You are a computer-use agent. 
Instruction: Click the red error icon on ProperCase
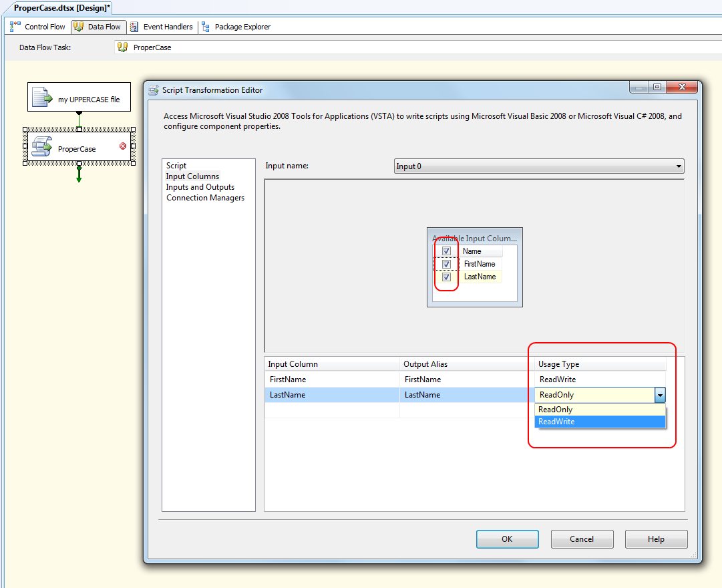(x=123, y=146)
